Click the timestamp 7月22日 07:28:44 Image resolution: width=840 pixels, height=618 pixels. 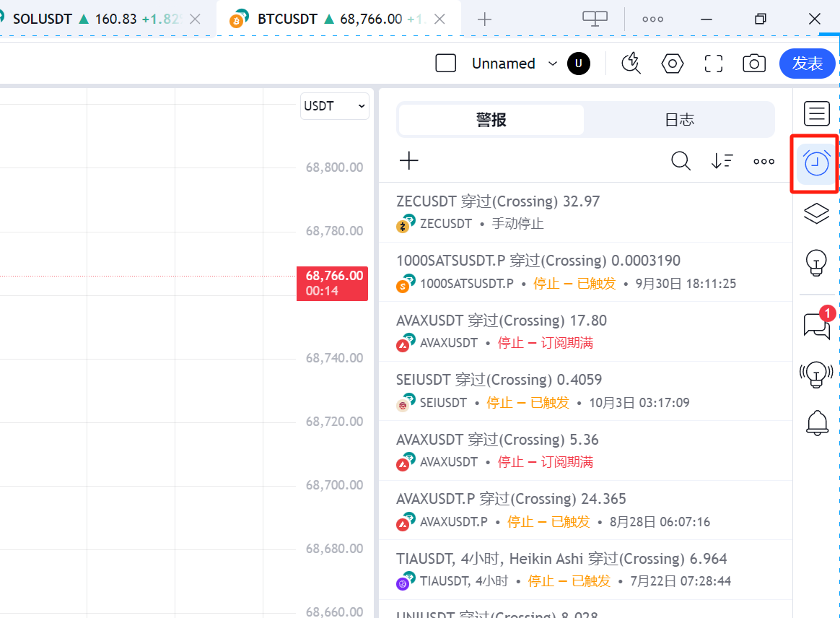pyautogui.click(x=681, y=581)
